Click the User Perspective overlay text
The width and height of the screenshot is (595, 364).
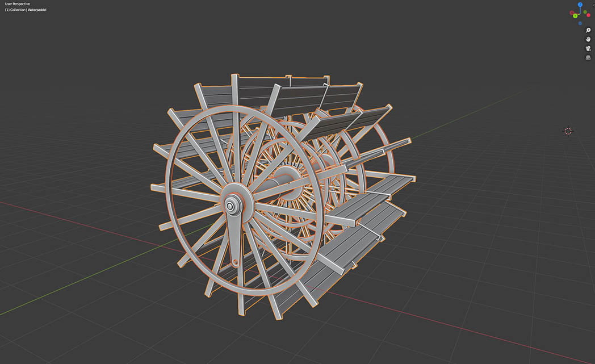pos(18,4)
